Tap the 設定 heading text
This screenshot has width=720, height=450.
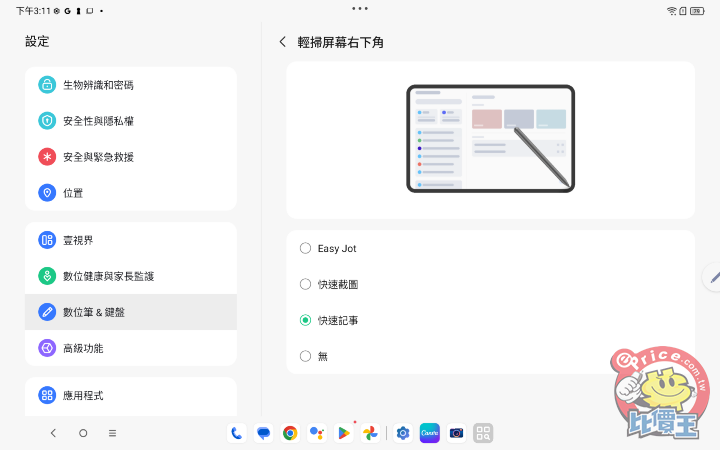(x=37, y=41)
